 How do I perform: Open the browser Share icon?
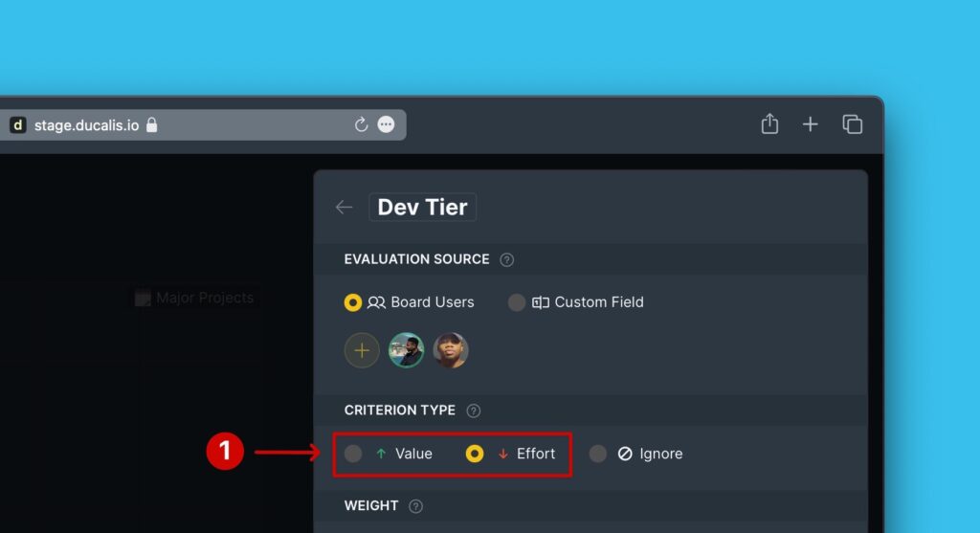[x=769, y=124]
